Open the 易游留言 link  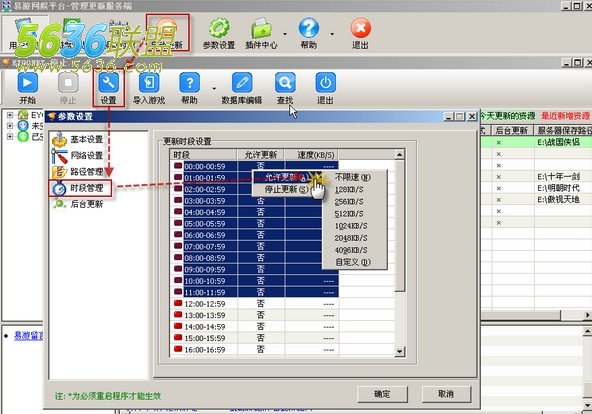coord(28,336)
